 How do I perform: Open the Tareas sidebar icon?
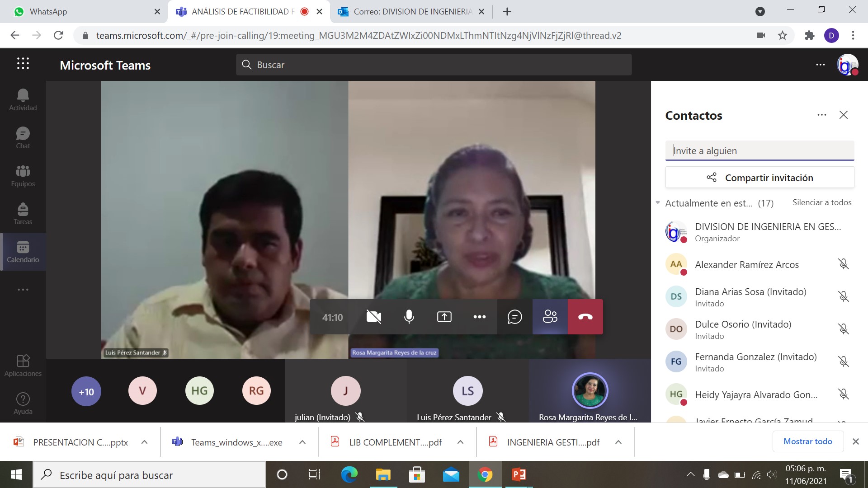coord(23,214)
